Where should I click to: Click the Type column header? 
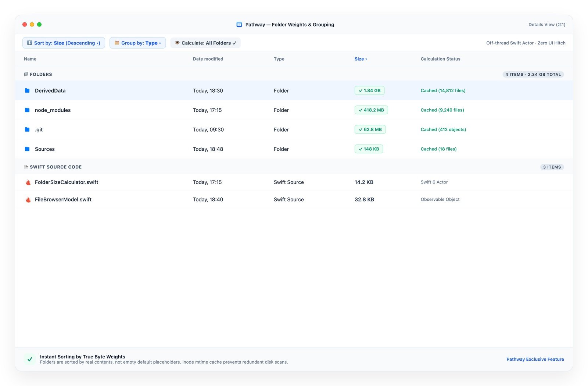279,59
